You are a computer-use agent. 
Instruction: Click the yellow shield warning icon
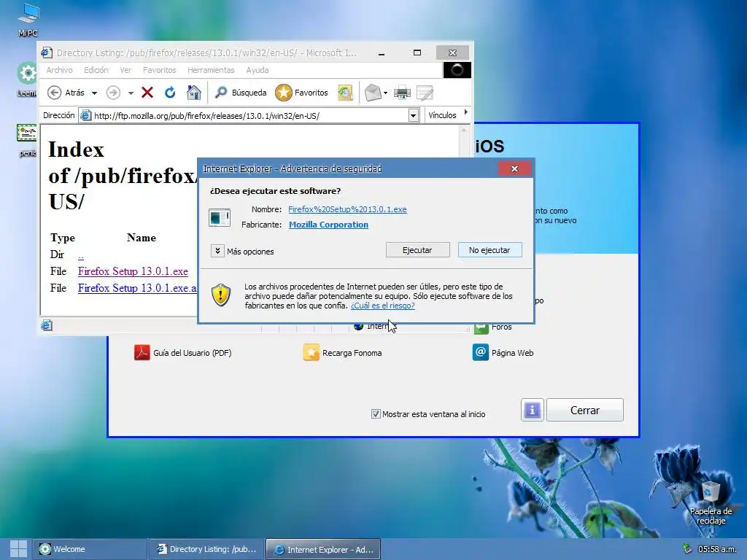(x=221, y=295)
